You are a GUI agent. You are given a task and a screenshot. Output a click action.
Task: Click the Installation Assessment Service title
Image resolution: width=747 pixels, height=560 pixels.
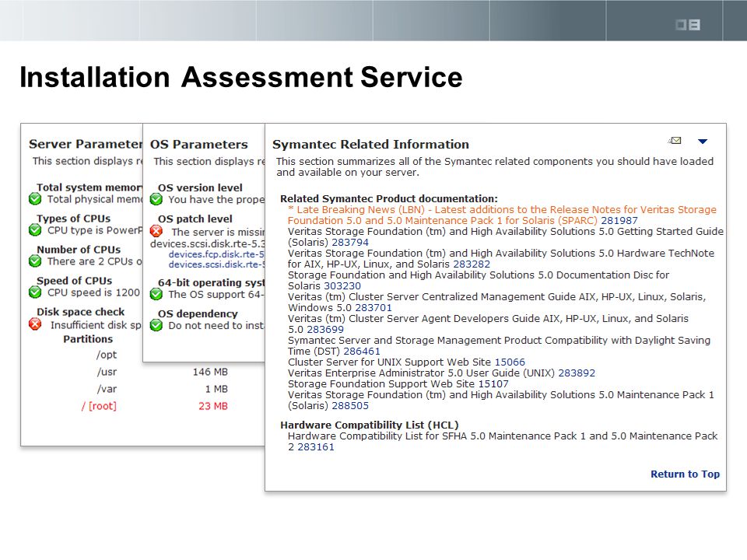pyautogui.click(x=241, y=77)
